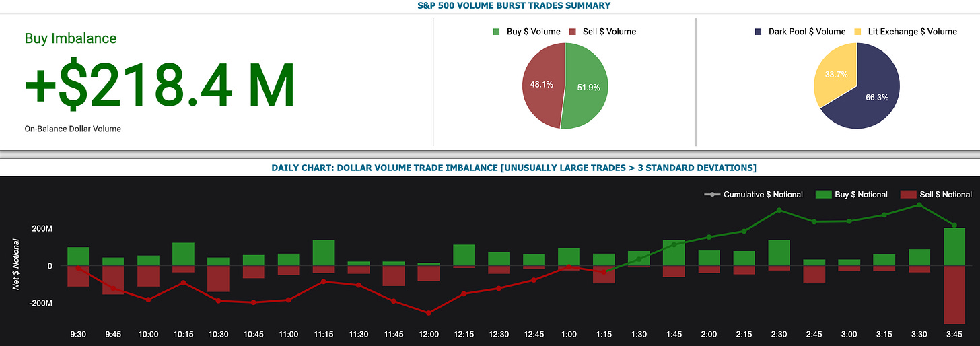This screenshot has height=346, width=980.
Task: Toggle the Buy $ Volume legend entry
Action: point(526,32)
